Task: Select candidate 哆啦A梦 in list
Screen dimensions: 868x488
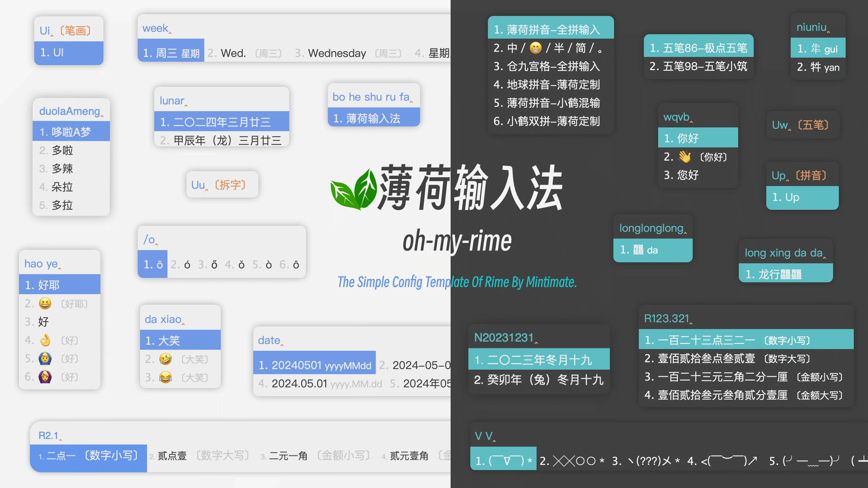Action: tap(71, 132)
